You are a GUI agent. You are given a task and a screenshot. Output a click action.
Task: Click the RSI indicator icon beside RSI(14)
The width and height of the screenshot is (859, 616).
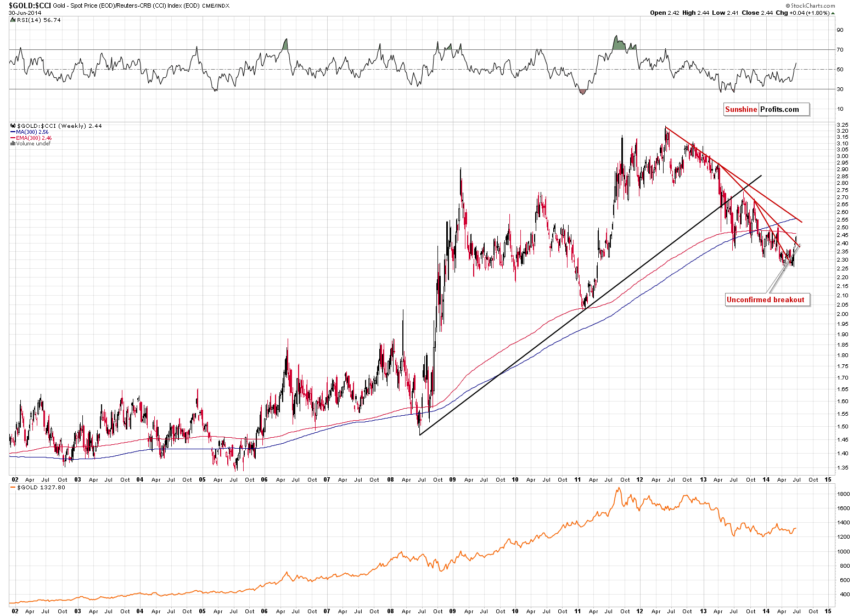tap(13, 20)
